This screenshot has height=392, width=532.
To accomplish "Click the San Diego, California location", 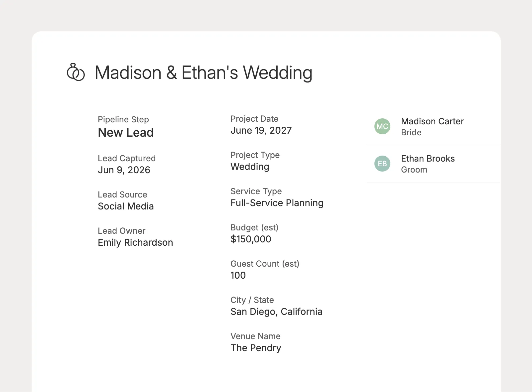I will 276,312.
